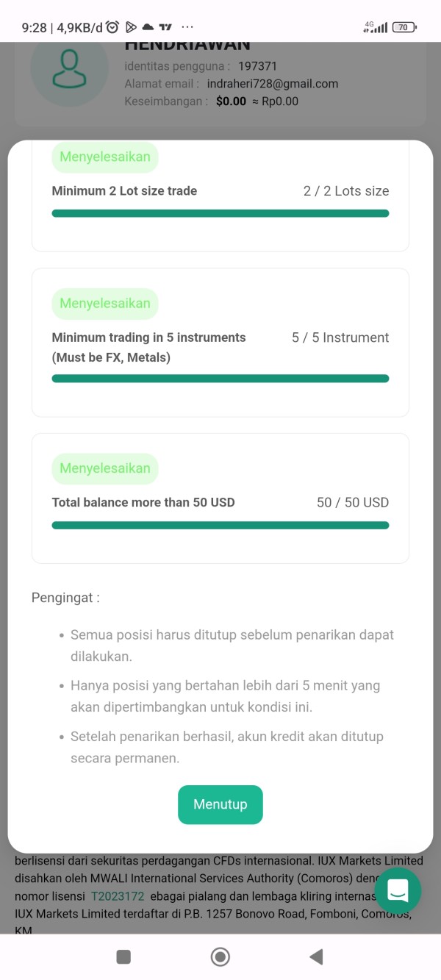Click the 2 Lot size trade progress bar

coord(220,213)
